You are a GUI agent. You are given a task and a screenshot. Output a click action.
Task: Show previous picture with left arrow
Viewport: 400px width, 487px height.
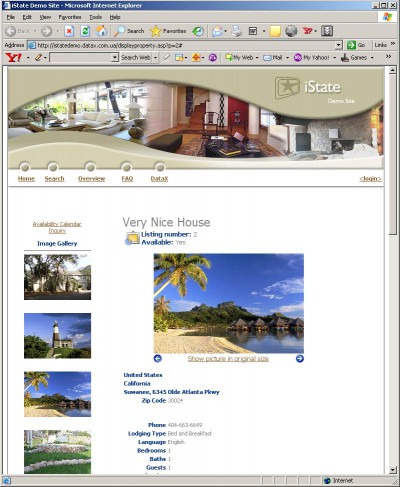point(157,359)
